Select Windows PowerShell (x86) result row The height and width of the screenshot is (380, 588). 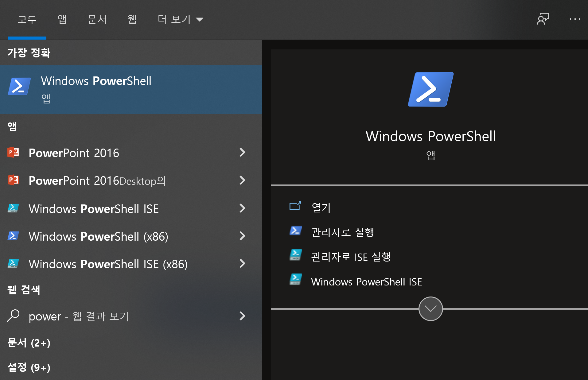click(131, 236)
